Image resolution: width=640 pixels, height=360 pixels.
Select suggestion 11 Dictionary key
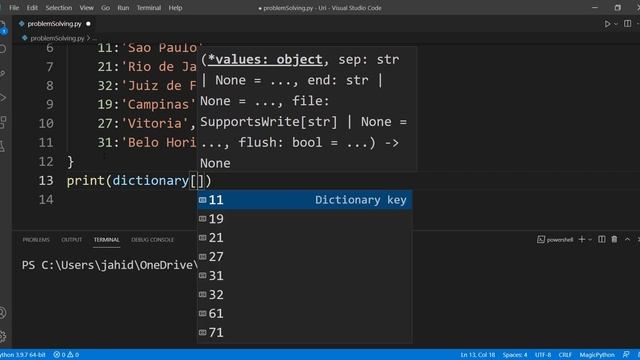tap(304, 200)
